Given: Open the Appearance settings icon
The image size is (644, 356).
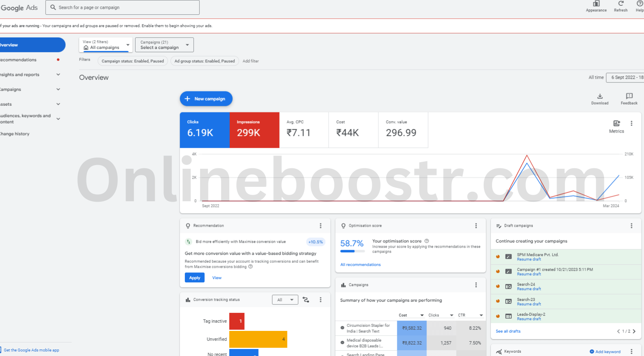Looking at the screenshot, I should click(596, 6).
